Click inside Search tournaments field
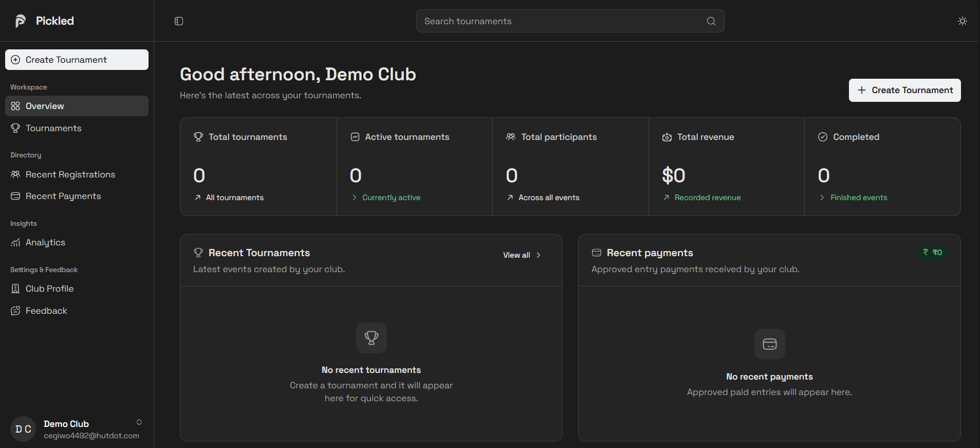This screenshot has height=448, width=980. click(x=570, y=21)
